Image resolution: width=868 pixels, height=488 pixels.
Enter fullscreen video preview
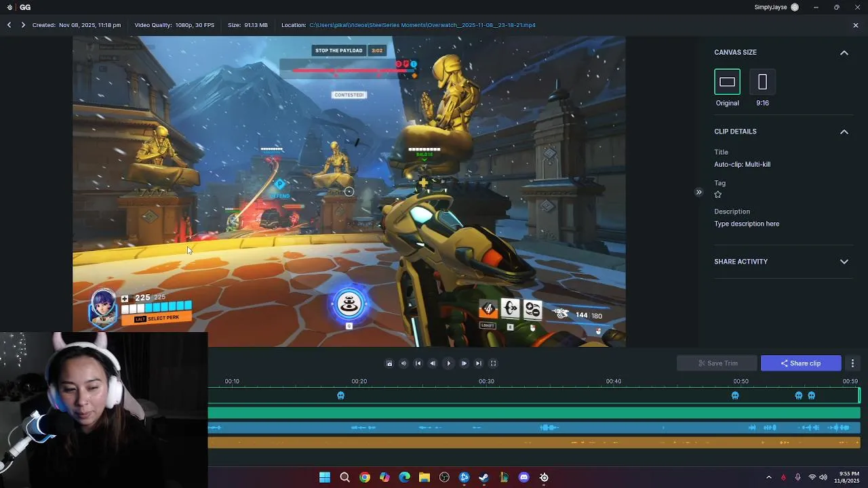(x=493, y=363)
